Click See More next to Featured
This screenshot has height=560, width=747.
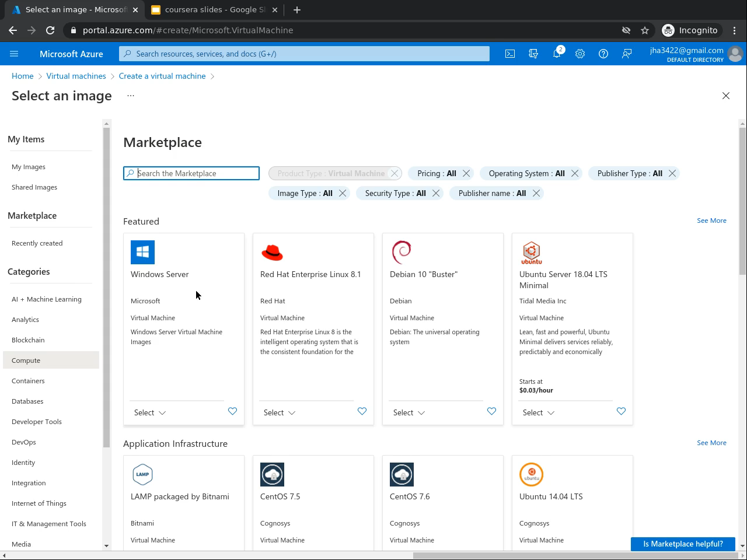pos(711,220)
